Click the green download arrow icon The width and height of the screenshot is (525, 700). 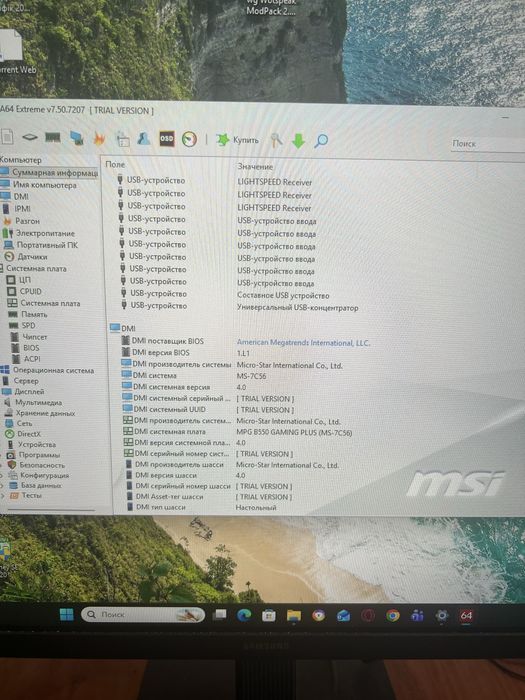click(298, 141)
